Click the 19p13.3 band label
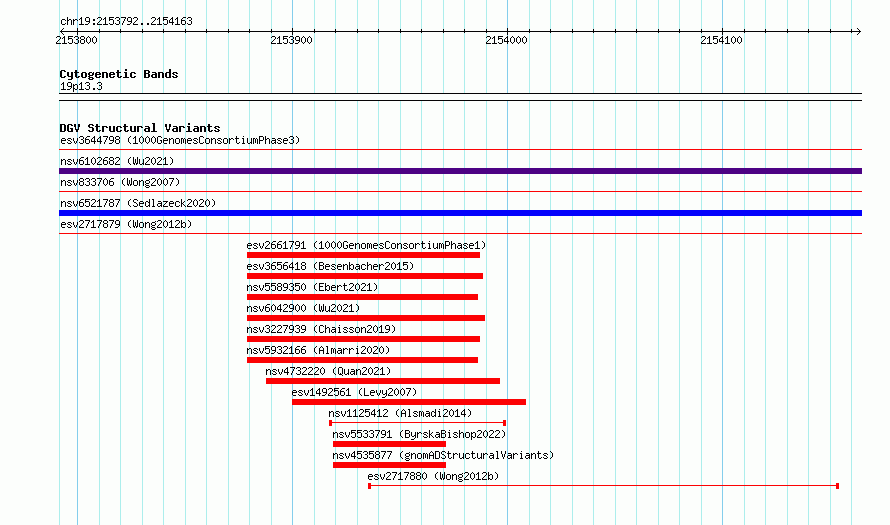The image size is (890, 525). tap(81, 86)
